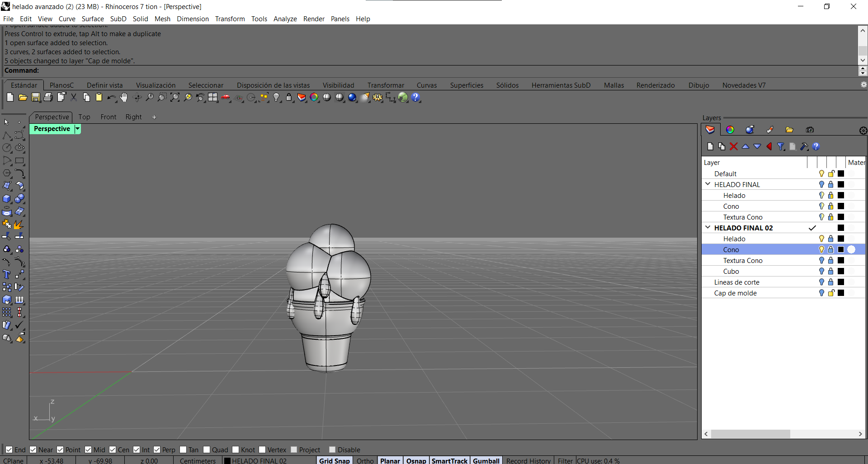Unlock the Cubo layer padlock

830,271
